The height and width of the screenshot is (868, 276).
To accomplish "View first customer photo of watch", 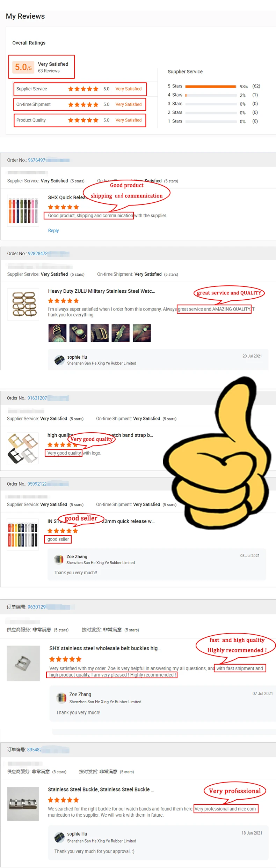I will pyautogui.click(x=57, y=333).
